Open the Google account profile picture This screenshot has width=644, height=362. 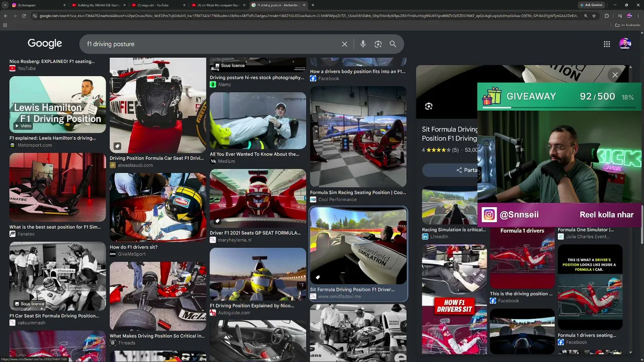pyautogui.click(x=625, y=44)
